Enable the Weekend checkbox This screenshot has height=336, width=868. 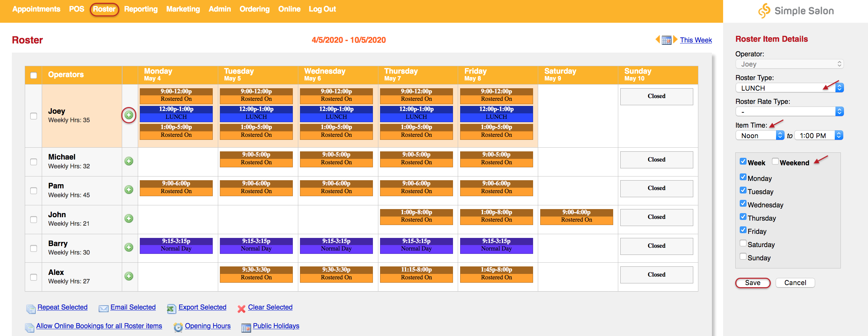click(x=775, y=161)
